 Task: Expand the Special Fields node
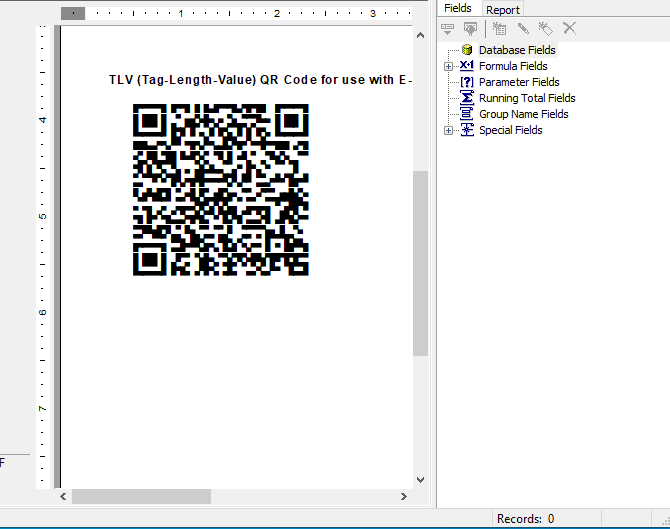click(x=448, y=130)
